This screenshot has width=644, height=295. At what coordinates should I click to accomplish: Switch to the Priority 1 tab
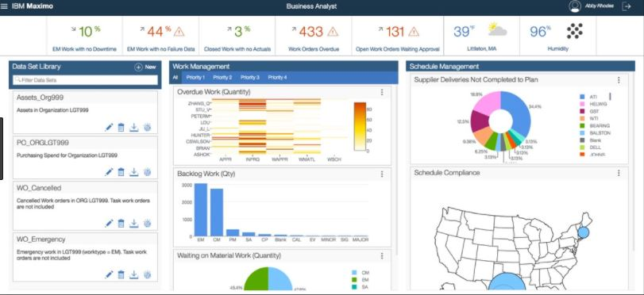(195, 78)
